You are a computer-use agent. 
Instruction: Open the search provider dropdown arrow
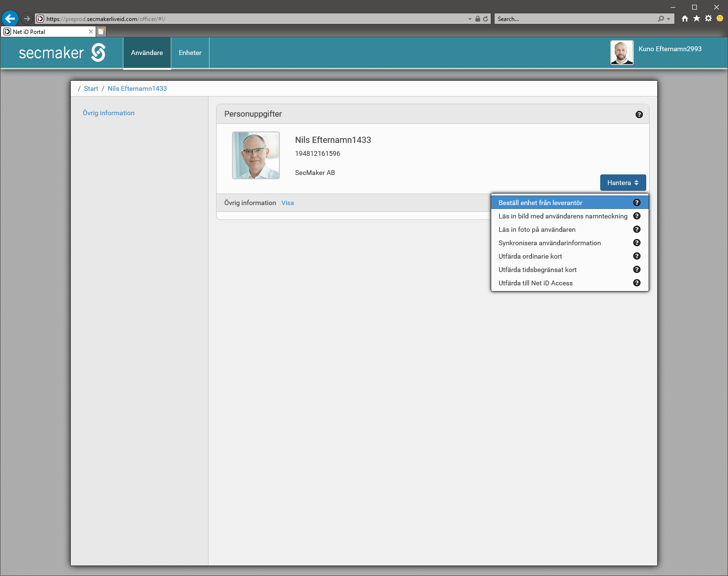point(668,19)
